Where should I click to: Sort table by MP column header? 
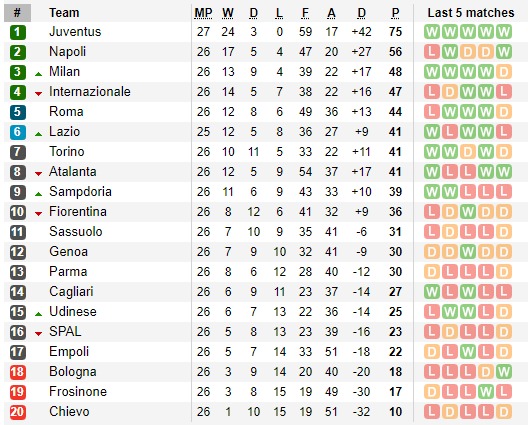[x=203, y=13]
